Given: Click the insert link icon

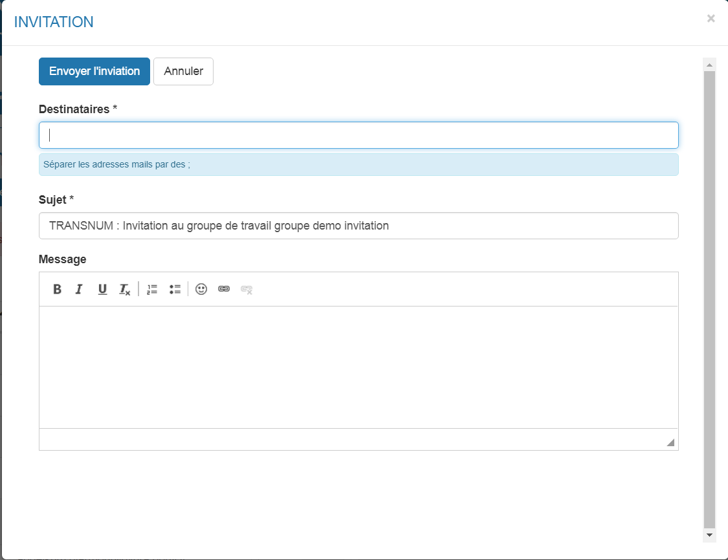Looking at the screenshot, I should [x=224, y=289].
